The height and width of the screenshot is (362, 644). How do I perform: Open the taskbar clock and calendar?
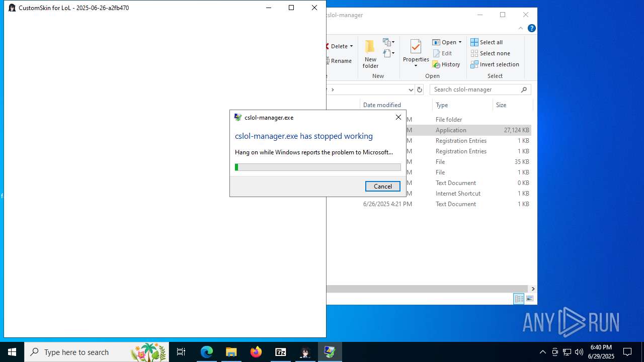pyautogui.click(x=601, y=352)
